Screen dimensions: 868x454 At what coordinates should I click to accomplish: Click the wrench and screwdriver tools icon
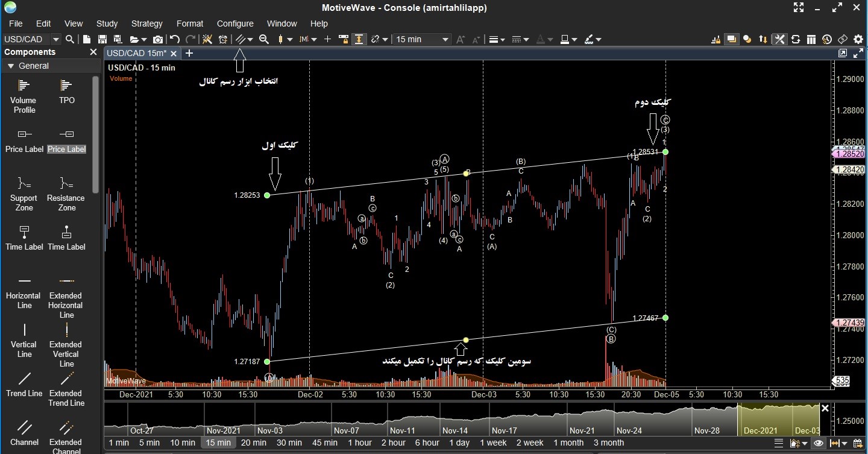point(779,39)
